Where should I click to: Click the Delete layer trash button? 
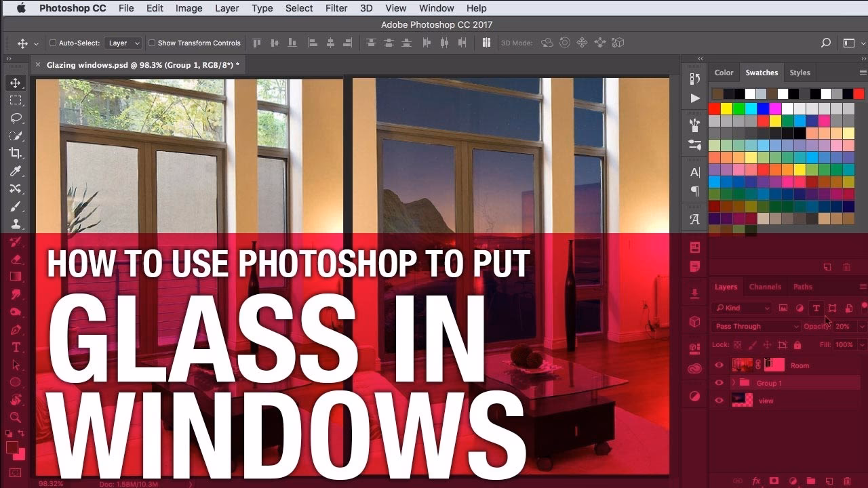[849, 481]
